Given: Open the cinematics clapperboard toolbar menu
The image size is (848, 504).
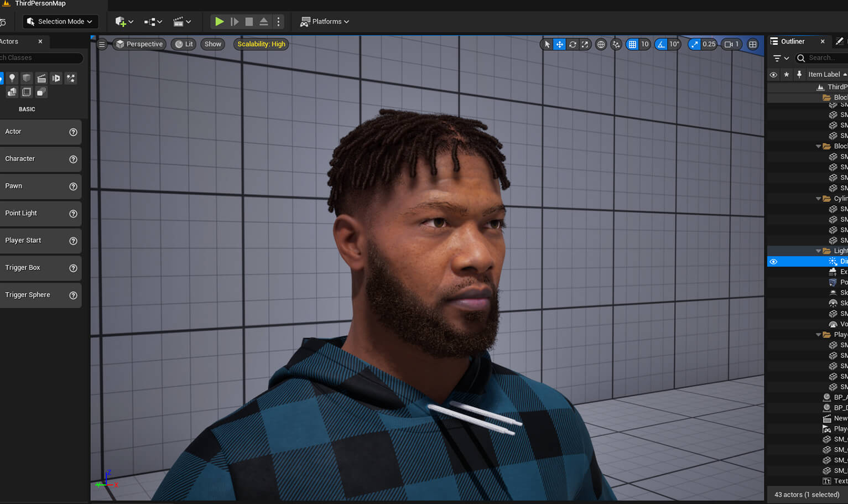Looking at the screenshot, I should pyautogui.click(x=182, y=22).
